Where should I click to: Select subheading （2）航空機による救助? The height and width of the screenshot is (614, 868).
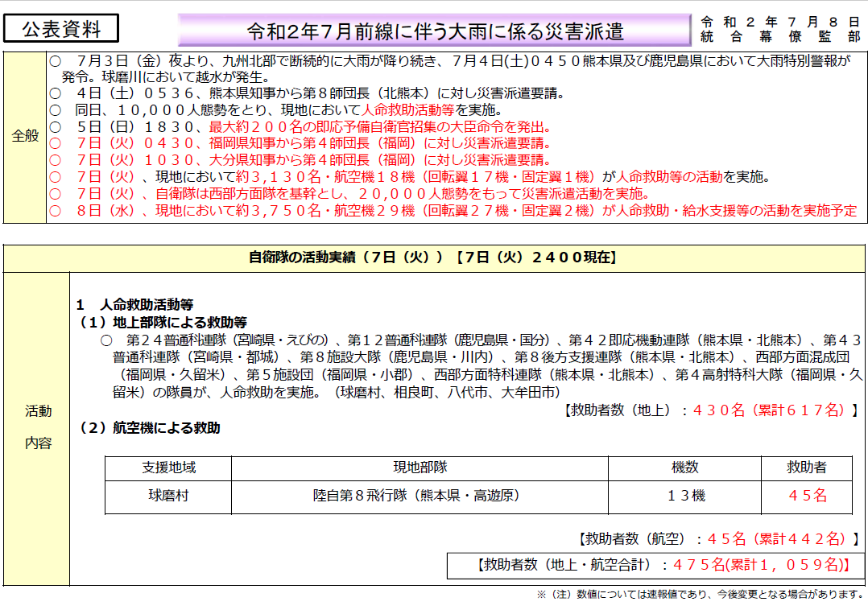coord(148,427)
